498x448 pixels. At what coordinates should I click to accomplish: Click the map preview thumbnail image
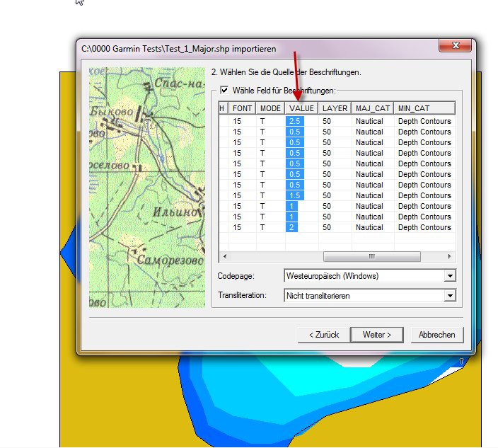click(145, 188)
